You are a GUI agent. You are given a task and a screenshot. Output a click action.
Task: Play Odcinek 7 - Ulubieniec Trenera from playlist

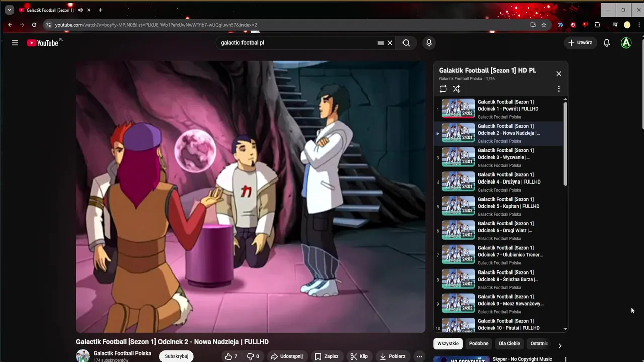[498, 255]
